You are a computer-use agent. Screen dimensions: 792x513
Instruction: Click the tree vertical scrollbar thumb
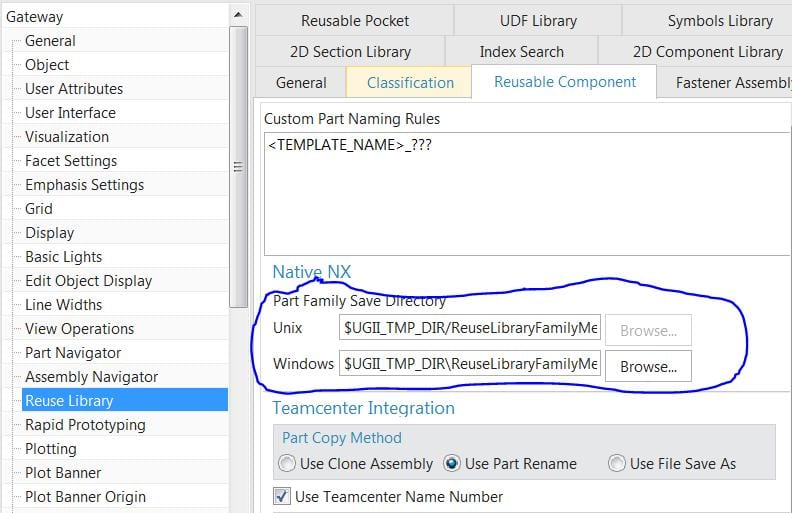[238, 167]
